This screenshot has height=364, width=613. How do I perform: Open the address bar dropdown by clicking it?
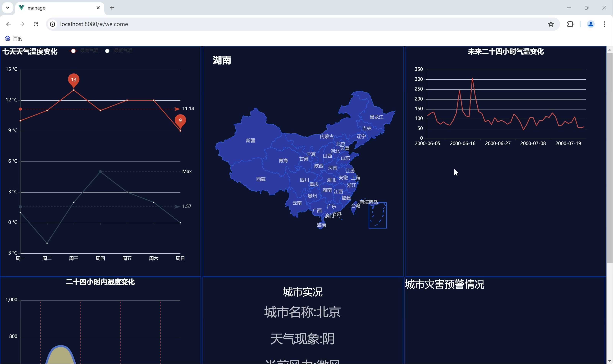tap(172, 24)
